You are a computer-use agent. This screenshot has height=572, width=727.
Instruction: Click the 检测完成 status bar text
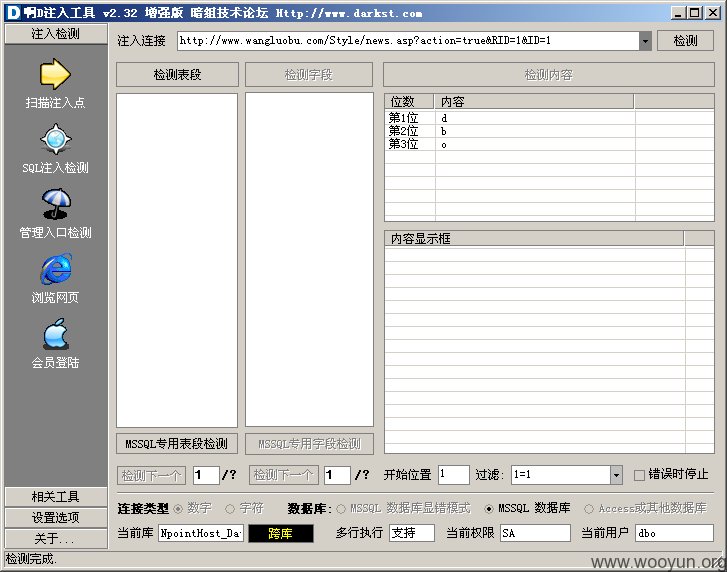coord(31,559)
